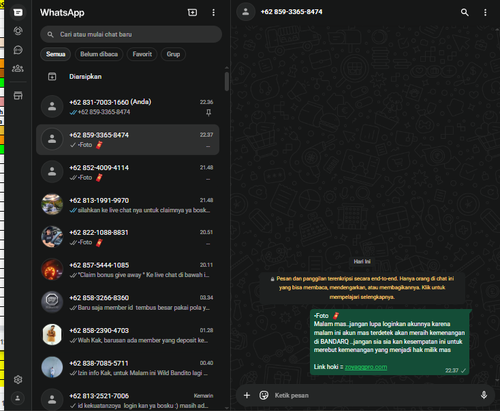
Task: Click the search or start new chat field
Action: pyautogui.click(x=131, y=34)
